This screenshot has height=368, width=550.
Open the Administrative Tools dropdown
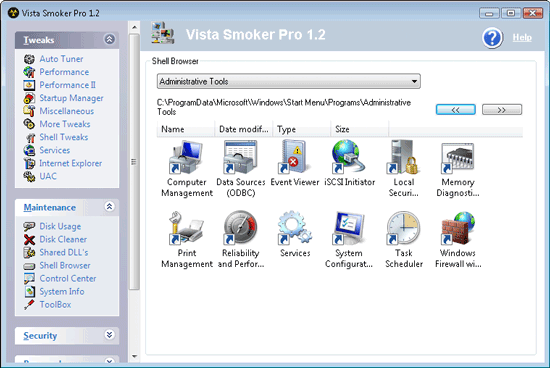pyautogui.click(x=288, y=81)
